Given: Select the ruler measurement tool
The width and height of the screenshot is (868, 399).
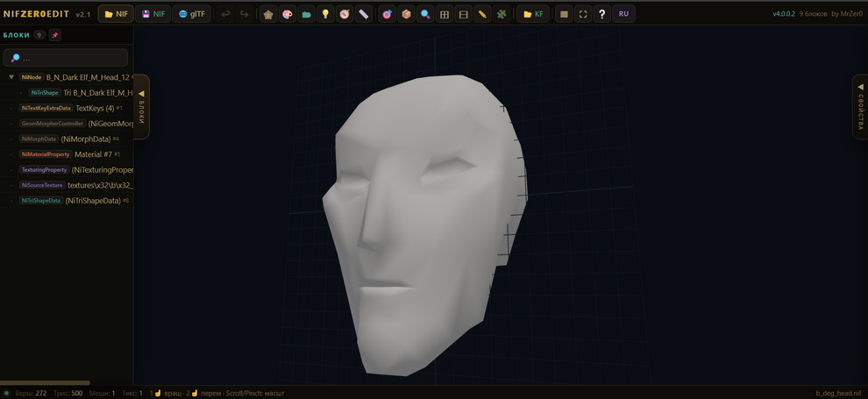Looking at the screenshot, I should (364, 14).
